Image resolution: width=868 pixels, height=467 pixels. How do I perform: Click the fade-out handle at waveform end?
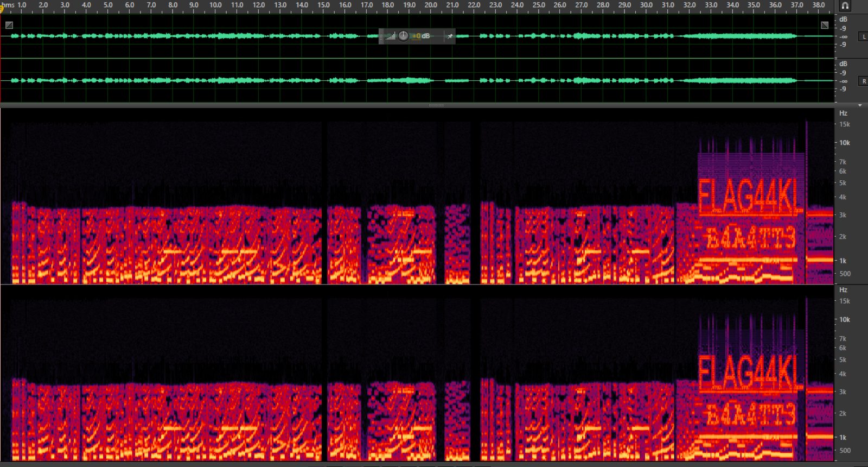[825, 25]
